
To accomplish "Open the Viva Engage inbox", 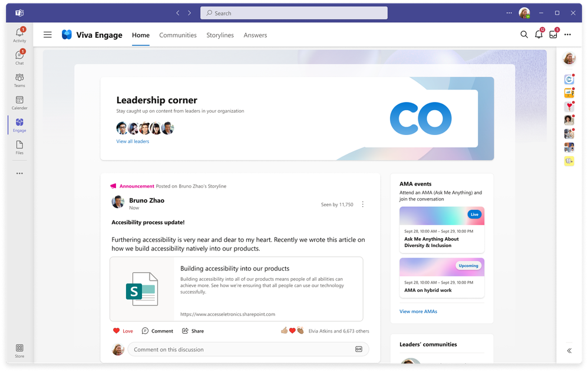I will [x=553, y=34].
